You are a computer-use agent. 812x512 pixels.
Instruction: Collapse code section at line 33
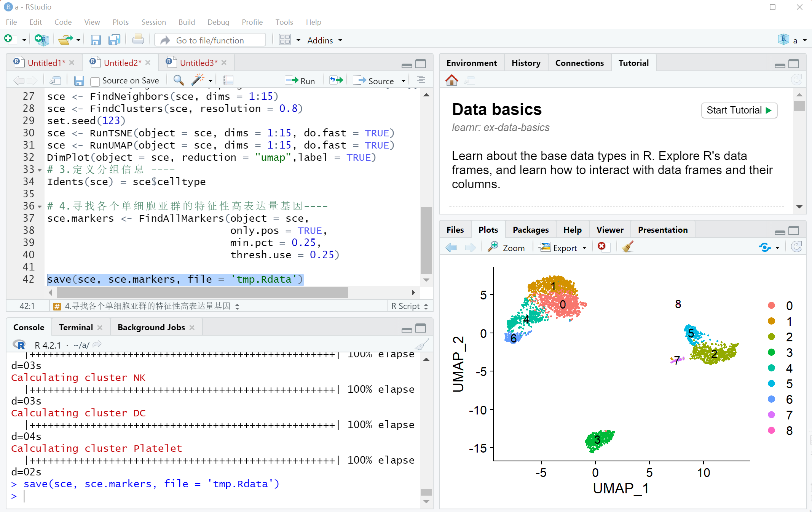point(40,170)
